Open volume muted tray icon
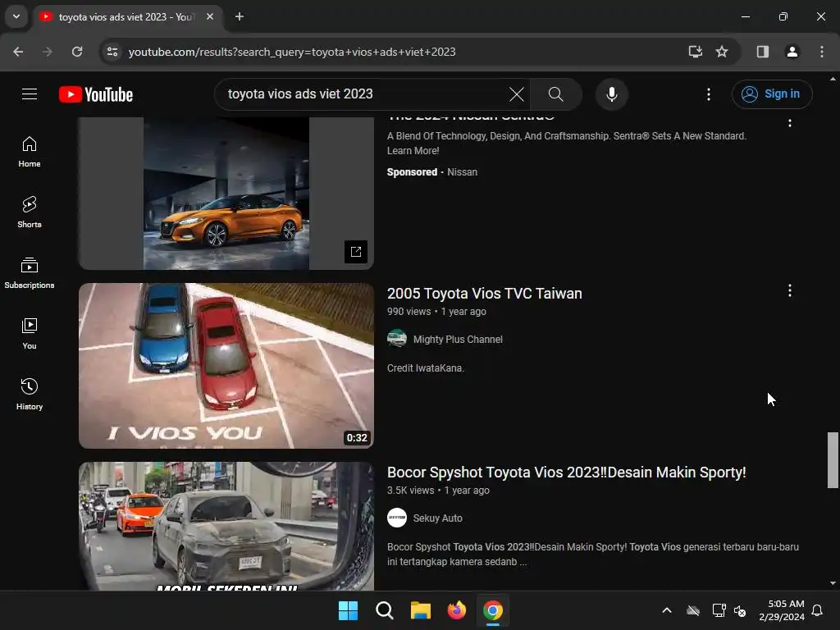This screenshot has height=630, width=840. 740,610
